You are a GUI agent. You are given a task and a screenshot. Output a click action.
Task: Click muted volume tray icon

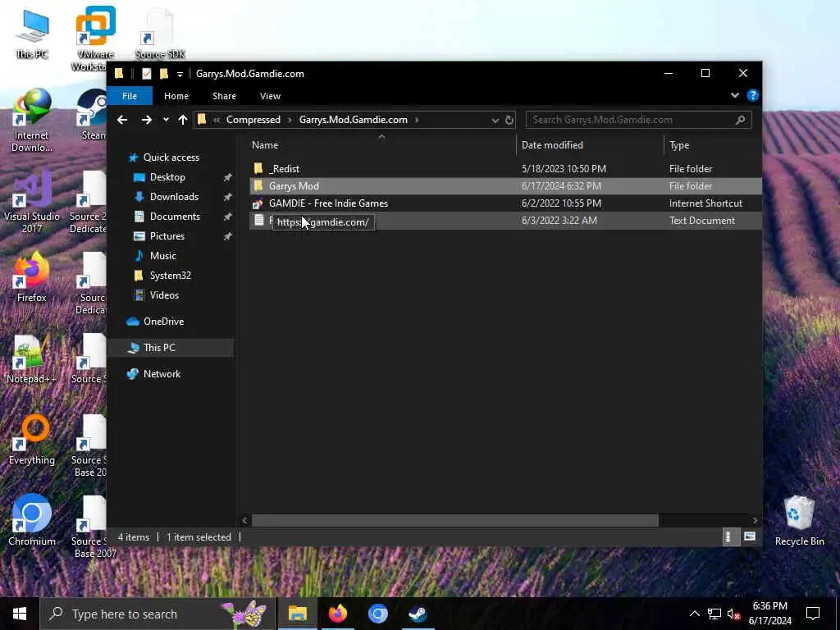733,614
